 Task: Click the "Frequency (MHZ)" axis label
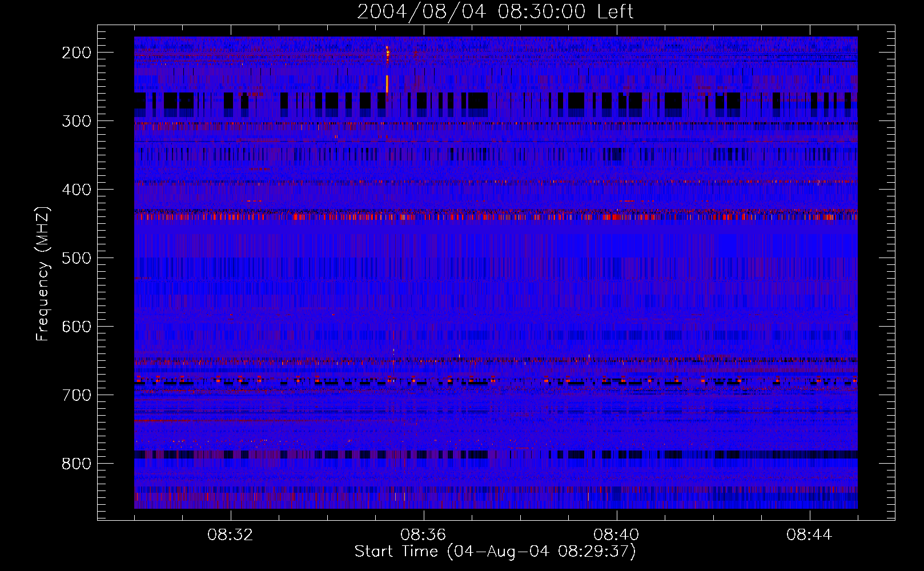coord(43,274)
